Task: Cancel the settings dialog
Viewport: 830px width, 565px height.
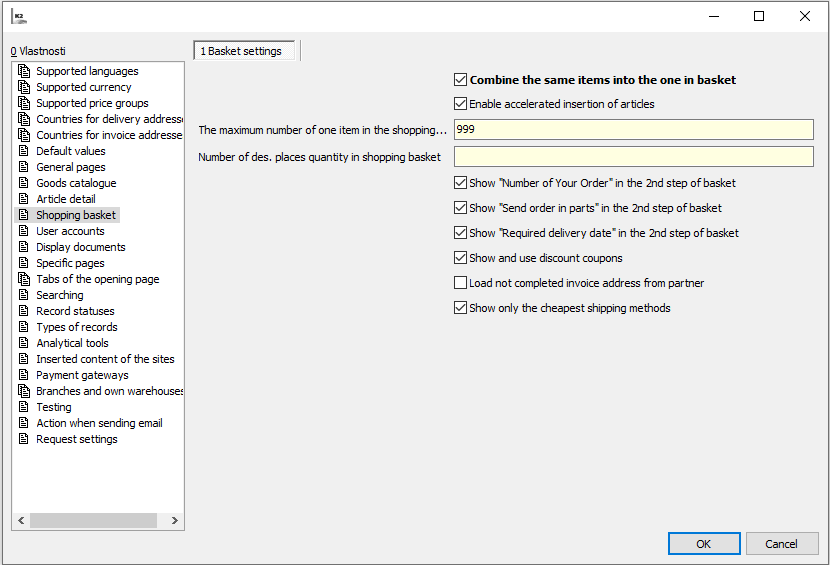Action: point(782,544)
